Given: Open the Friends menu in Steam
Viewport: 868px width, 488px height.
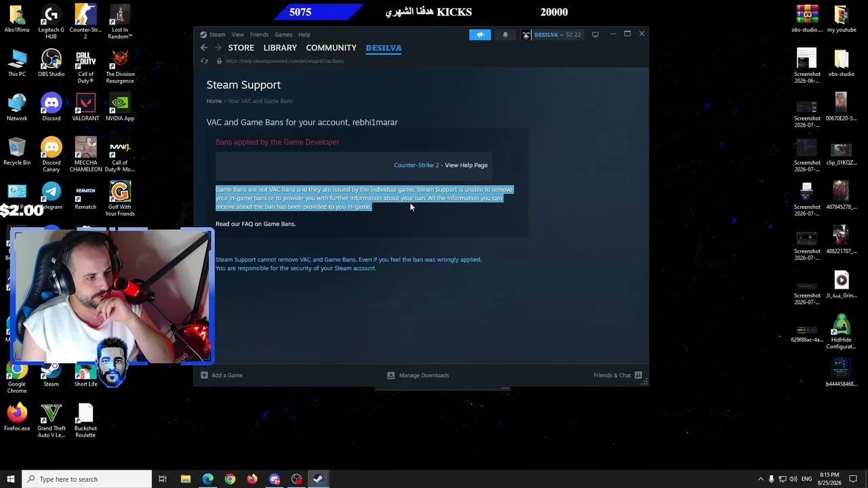Looking at the screenshot, I should pos(259,35).
